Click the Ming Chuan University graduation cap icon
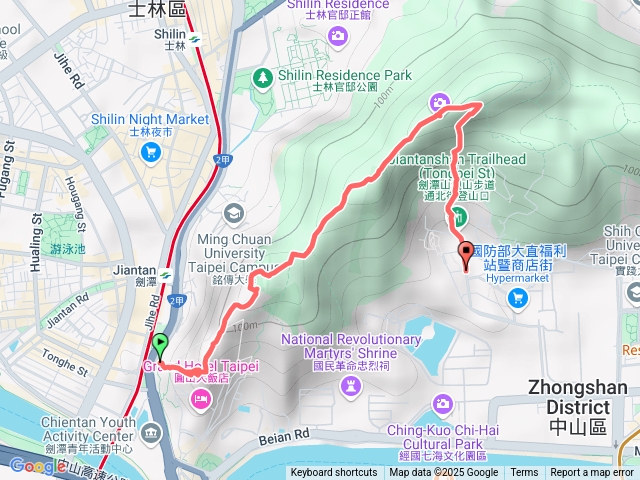Viewport: 640px width, 480px height. click(x=234, y=214)
